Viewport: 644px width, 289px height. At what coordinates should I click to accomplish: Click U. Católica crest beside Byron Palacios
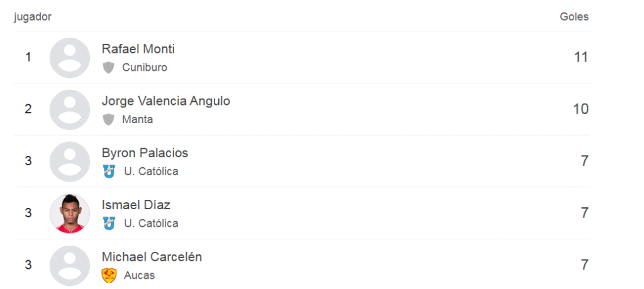coord(109,171)
